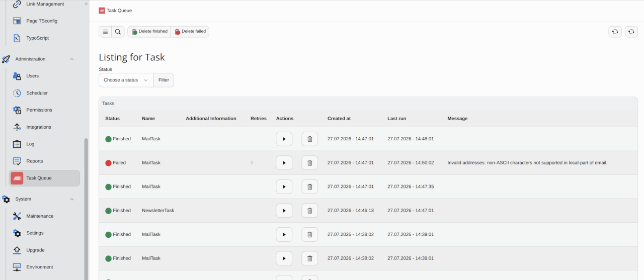Screen dimensions: 644x280
Task: Open the Log module
Action: click(x=44, y=144)
